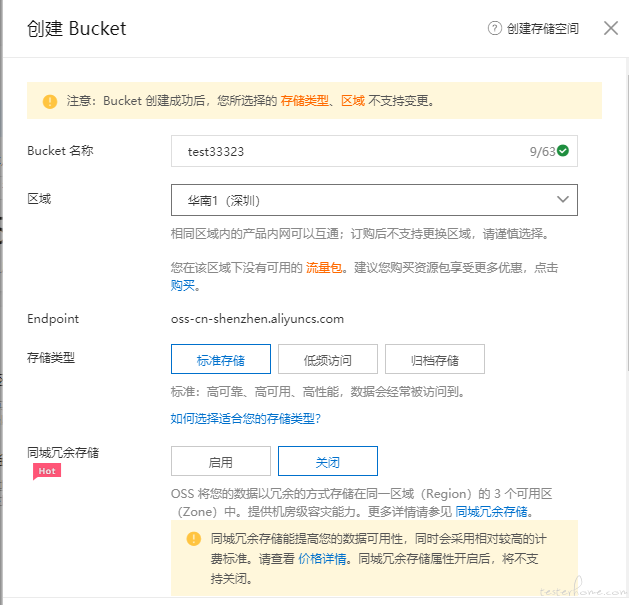Select the endpoint oss-cn-shenzhen.aliyuncs.com text
The height and width of the screenshot is (605, 629).
[257, 319]
